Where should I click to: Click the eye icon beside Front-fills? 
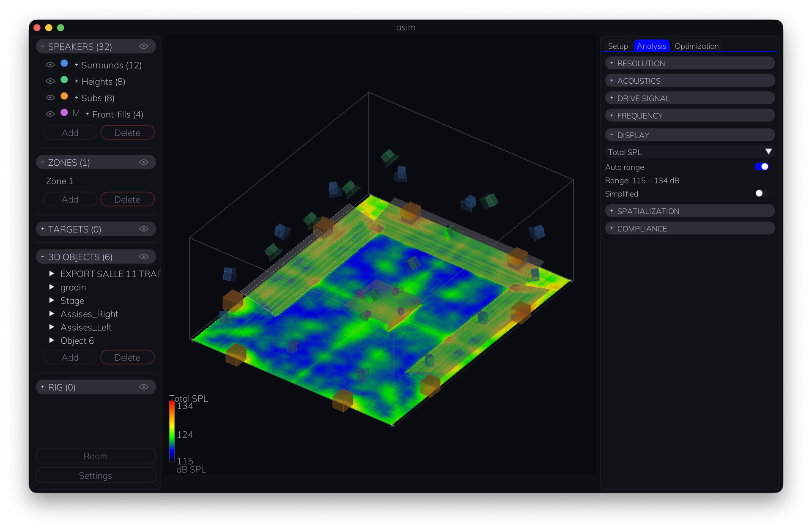click(50, 114)
